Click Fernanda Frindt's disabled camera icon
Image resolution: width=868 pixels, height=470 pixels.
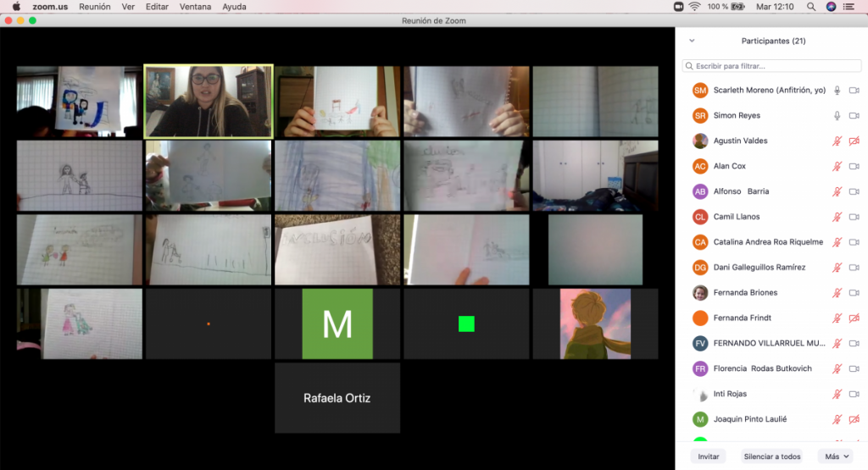pyautogui.click(x=854, y=318)
